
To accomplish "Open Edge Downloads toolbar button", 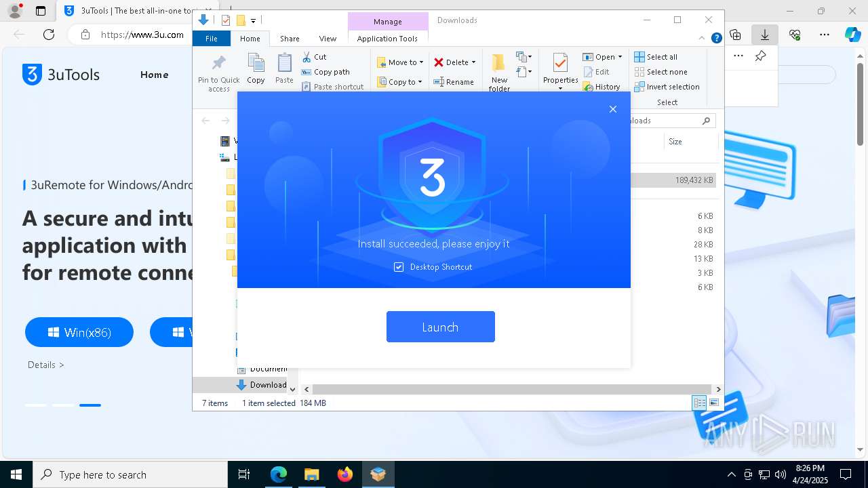I will (765, 35).
